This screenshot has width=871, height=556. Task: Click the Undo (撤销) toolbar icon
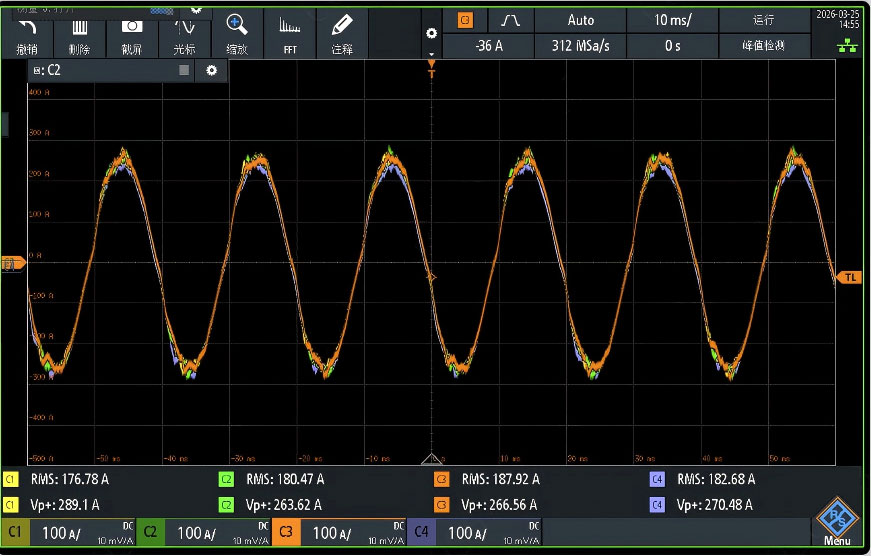27,34
